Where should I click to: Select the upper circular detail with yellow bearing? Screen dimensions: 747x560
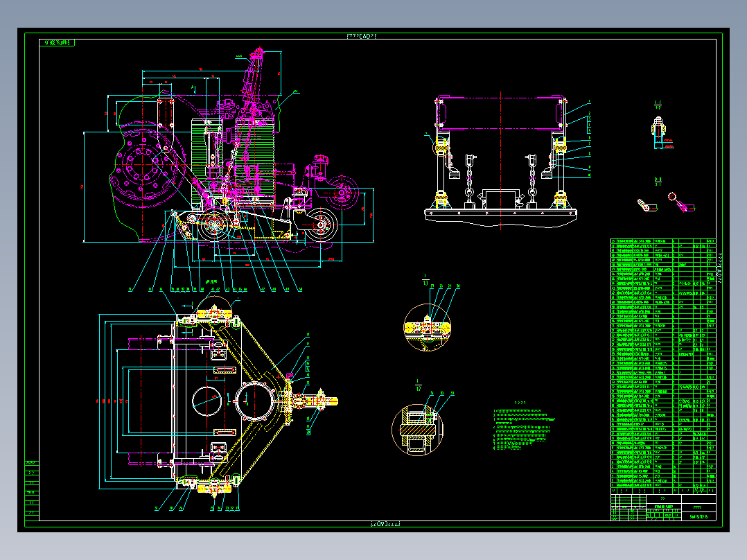[x=428, y=327]
